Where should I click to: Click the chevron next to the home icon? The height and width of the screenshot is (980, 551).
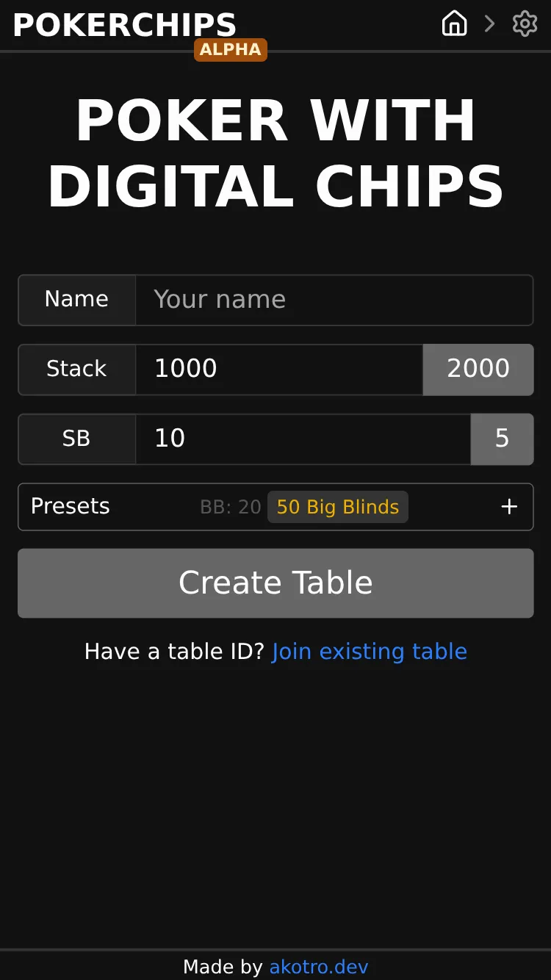tap(489, 24)
